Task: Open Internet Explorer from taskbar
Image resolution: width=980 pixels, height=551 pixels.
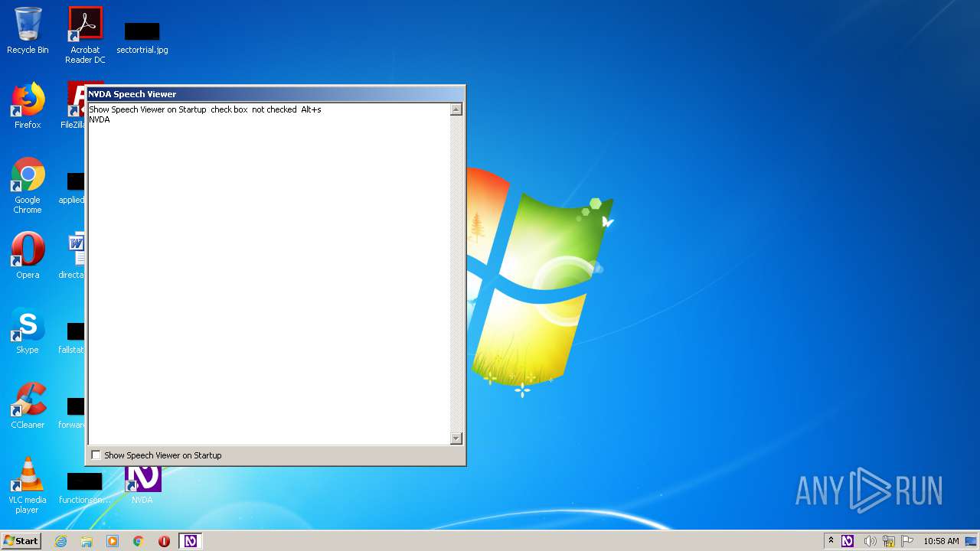Action: [60, 541]
